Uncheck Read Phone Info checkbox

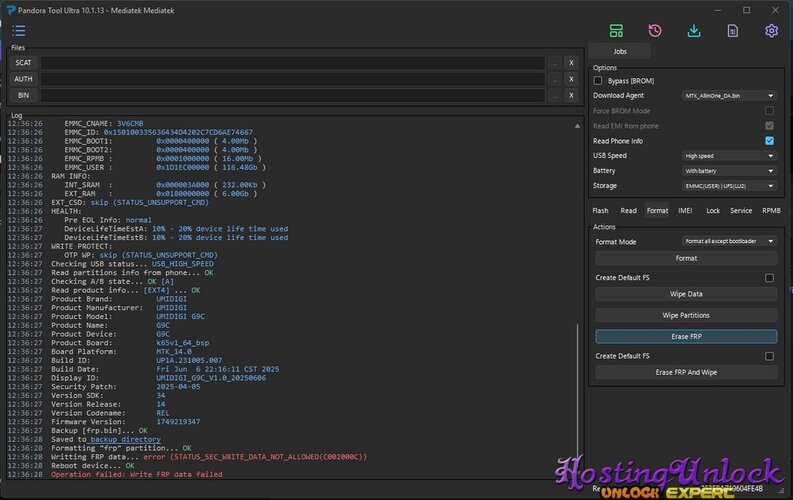click(x=769, y=141)
